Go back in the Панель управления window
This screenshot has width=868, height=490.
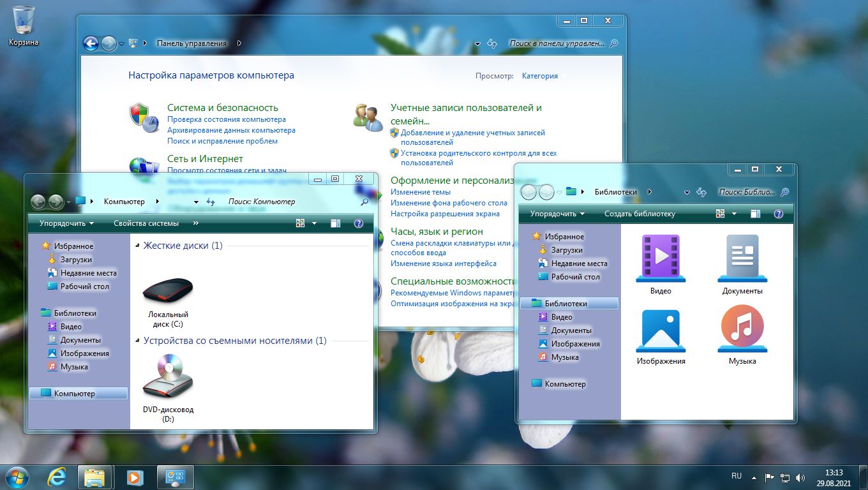coord(91,43)
